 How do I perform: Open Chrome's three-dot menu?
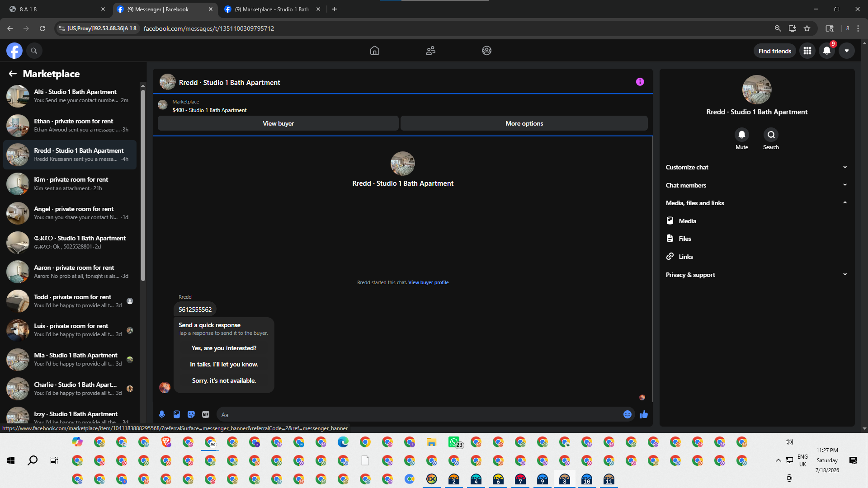858,28
